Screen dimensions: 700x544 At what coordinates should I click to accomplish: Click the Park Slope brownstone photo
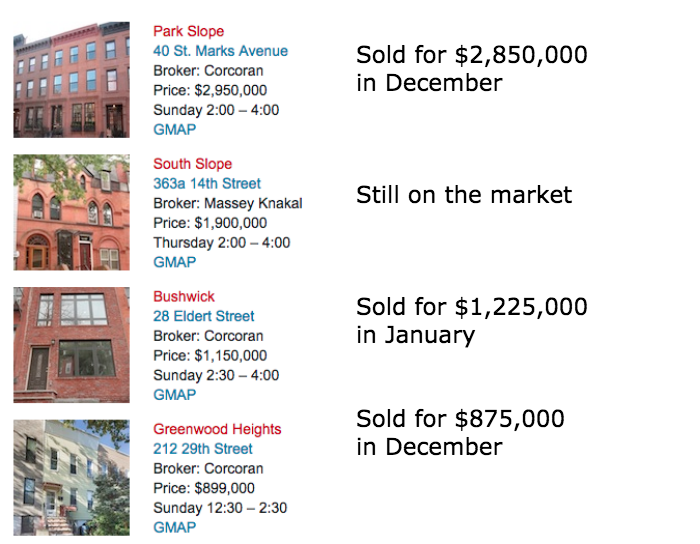point(71,79)
